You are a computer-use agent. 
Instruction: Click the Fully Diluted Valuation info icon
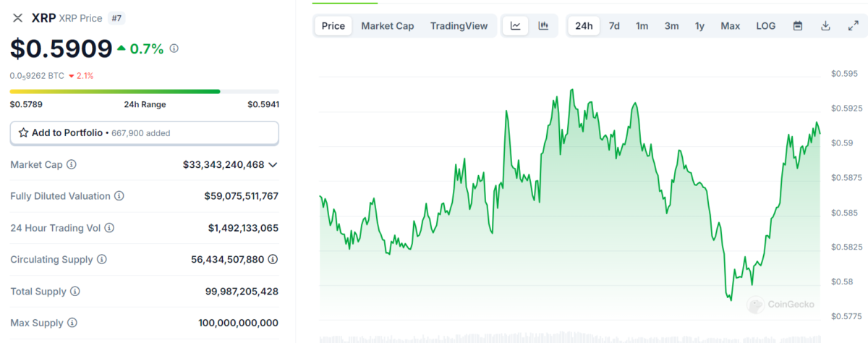(119, 196)
